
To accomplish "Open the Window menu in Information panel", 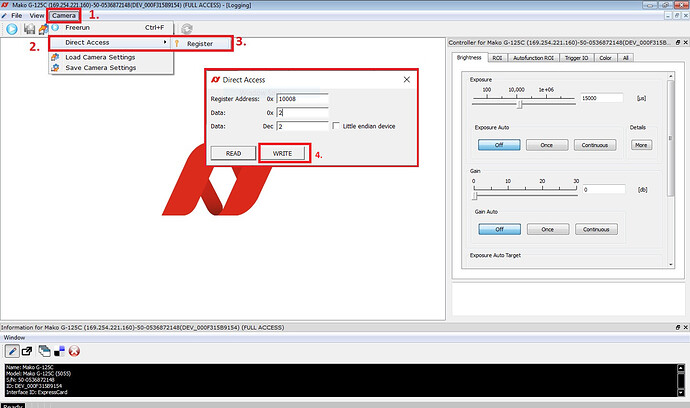I will point(14,338).
